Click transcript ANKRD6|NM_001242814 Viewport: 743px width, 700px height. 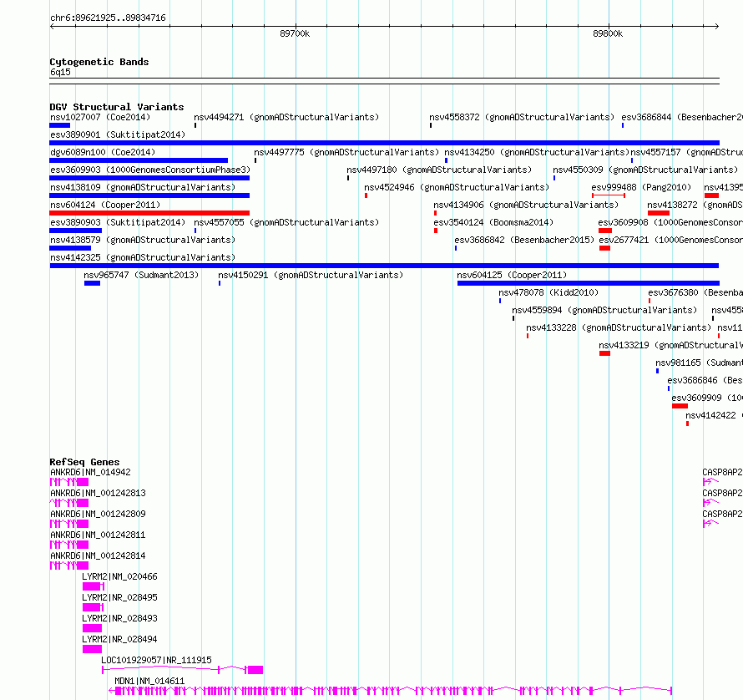tap(98, 555)
